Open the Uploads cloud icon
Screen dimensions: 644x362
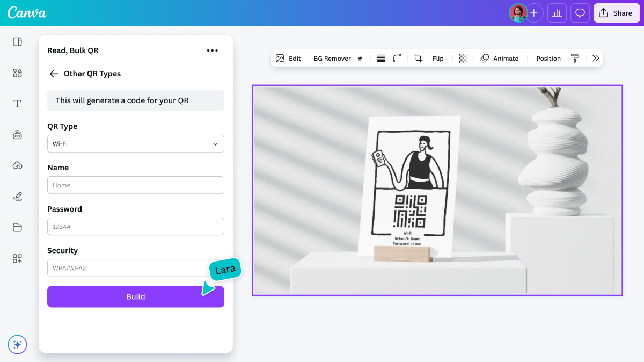pyautogui.click(x=17, y=165)
